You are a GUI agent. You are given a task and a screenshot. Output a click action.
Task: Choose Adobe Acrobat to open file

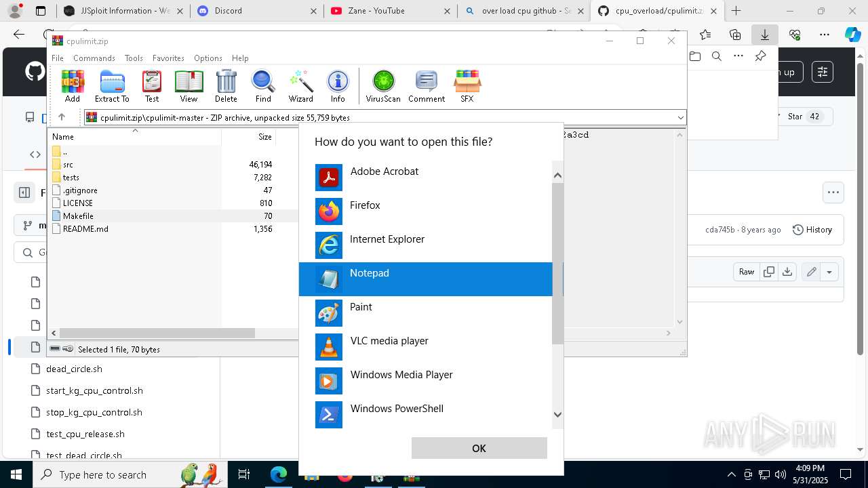[426, 178]
